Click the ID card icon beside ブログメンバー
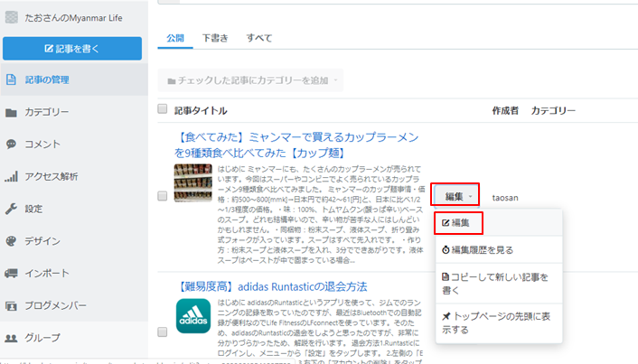Screen dimensions: 638x364 (x=12, y=305)
